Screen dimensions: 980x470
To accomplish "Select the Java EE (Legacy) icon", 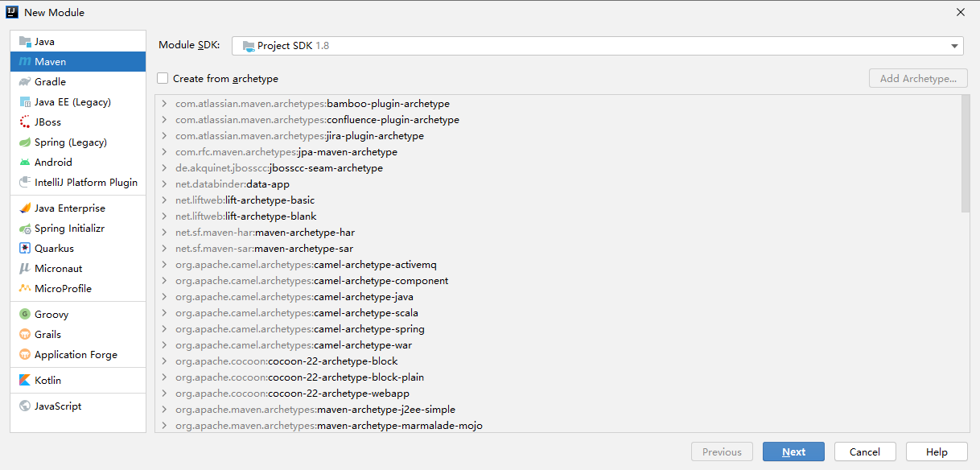I will coord(25,101).
